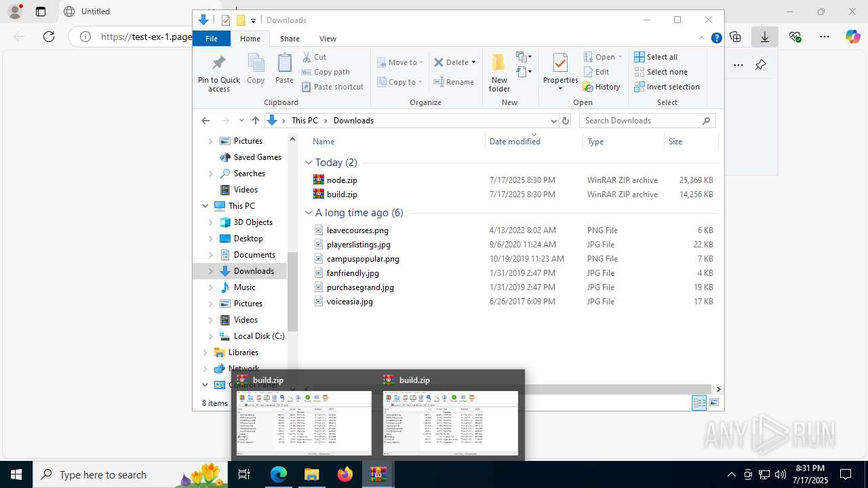This screenshot has height=488, width=868.
Task: Switch to the Share tab
Action: [290, 39]
